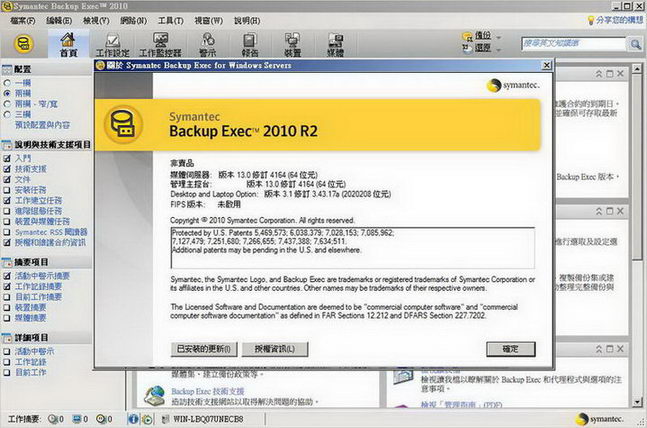Select the 三欄 layout radio button
The width and height of the screenshot is (647, 428).
pos(7,114)
